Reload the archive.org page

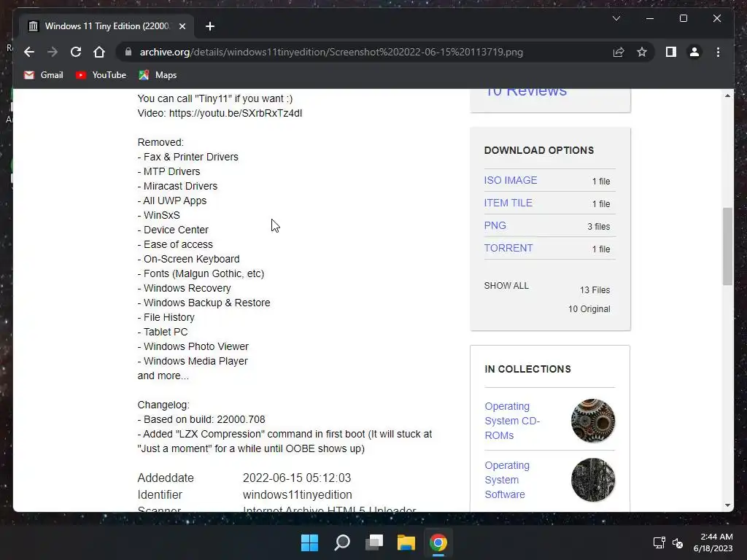(x=76, y=52)
